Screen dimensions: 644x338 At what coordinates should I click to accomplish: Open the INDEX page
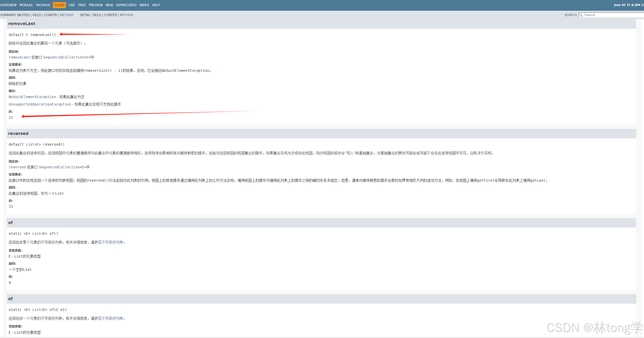click(x=144, y=5)
